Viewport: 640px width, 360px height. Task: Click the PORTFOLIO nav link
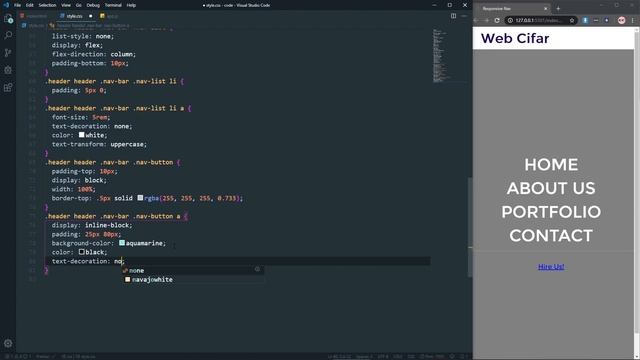(551, 212)
